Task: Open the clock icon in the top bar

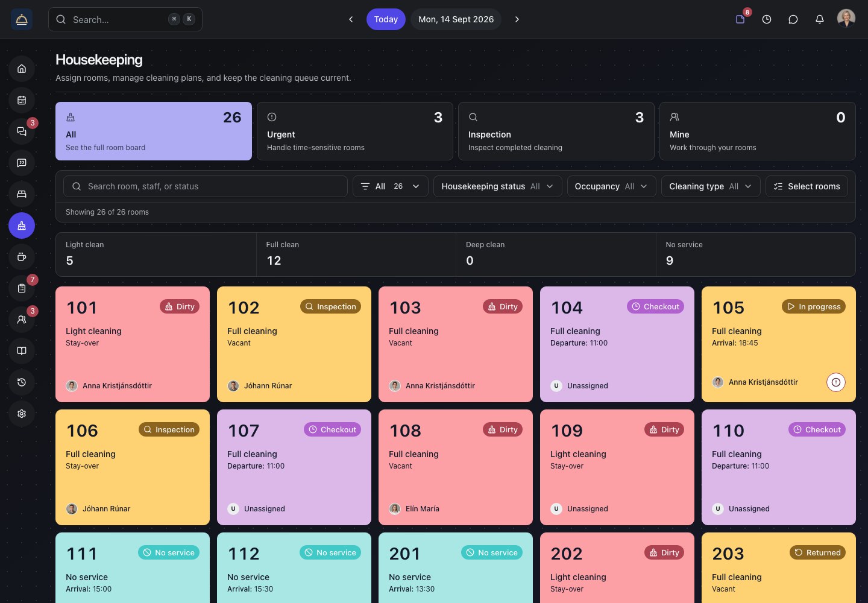Action: pyautogui.click(x=767, y=19)
